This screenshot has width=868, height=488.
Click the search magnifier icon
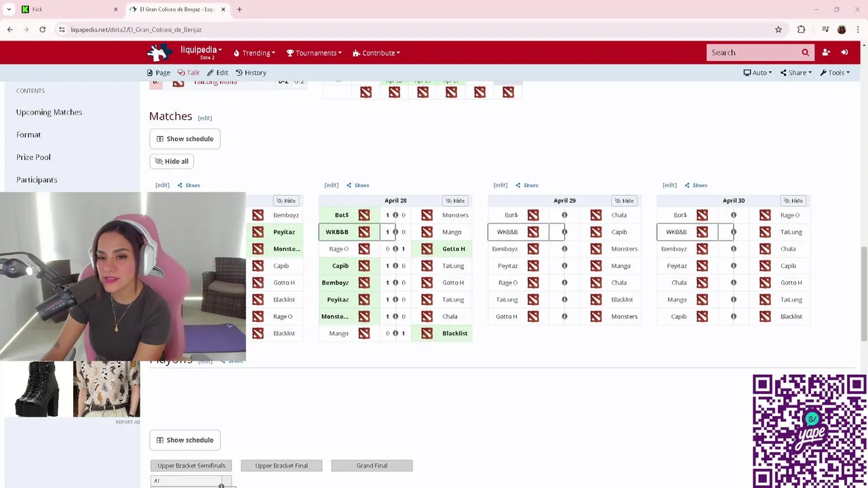coord(805,52)
